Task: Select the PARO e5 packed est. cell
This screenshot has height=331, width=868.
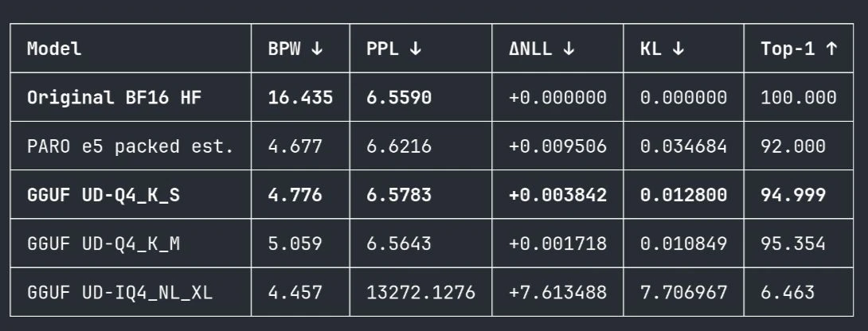Action: point(131,146)
